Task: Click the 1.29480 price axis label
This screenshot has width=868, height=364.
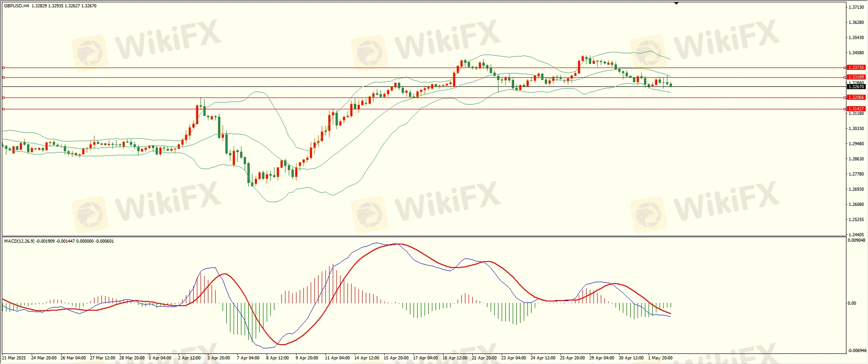Action: pos(857,144)
